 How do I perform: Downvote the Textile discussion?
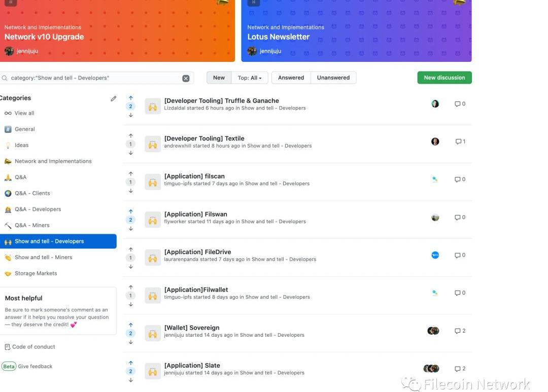tap(130, 153)
